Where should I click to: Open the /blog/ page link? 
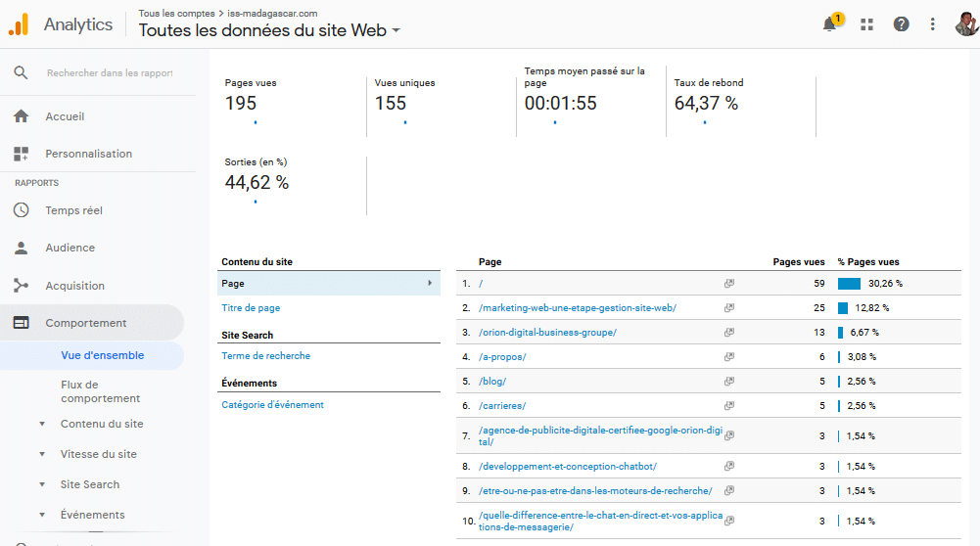pyautogui.click(x=492, y=381)
